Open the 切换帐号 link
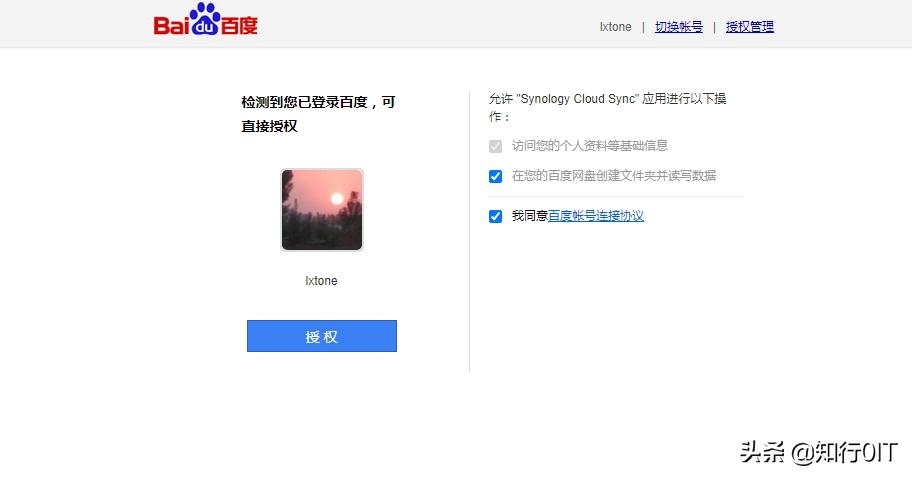912x478 pixels. pyautogui.click(x=679, y=27)
